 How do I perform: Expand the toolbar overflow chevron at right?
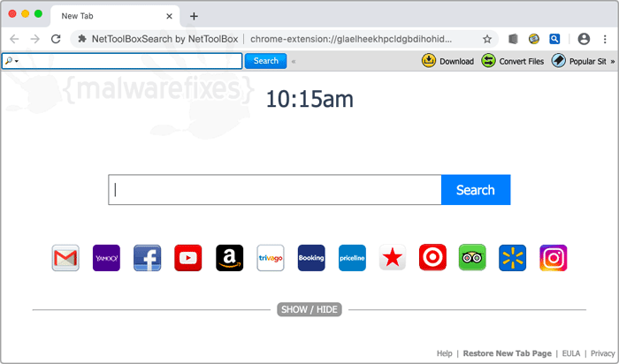tap(613, 62)
